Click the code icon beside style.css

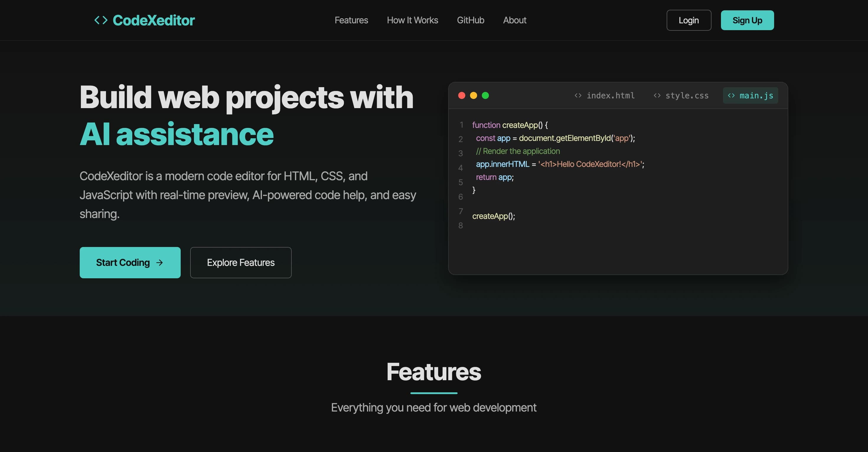pyautogui.click(x=657, y=95)
